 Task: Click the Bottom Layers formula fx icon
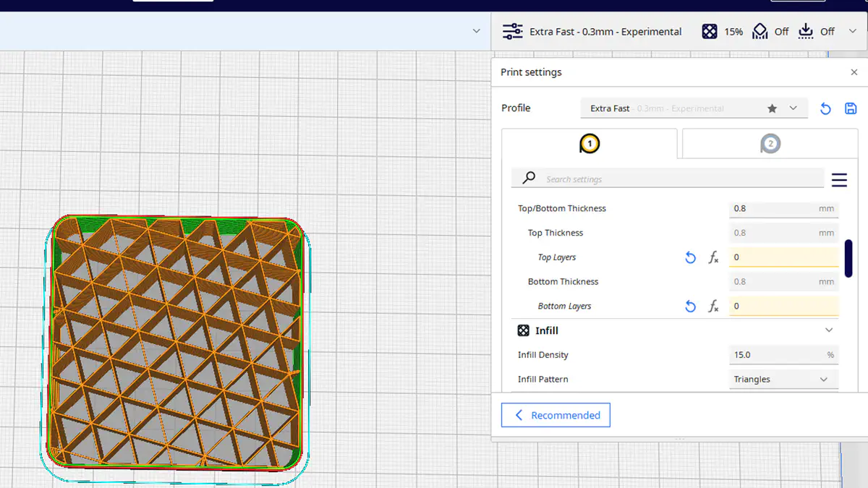pyautogui.click(x=713, y=307)
